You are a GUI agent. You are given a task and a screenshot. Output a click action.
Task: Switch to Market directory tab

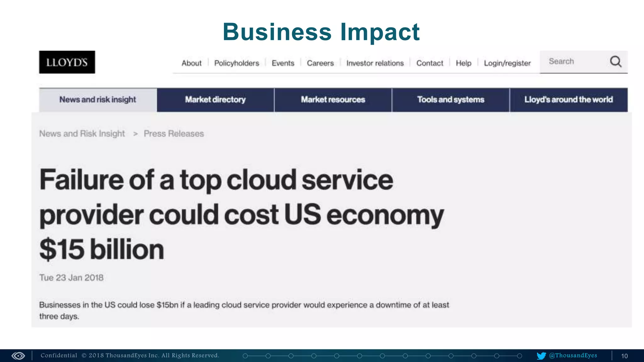[215, 100]
